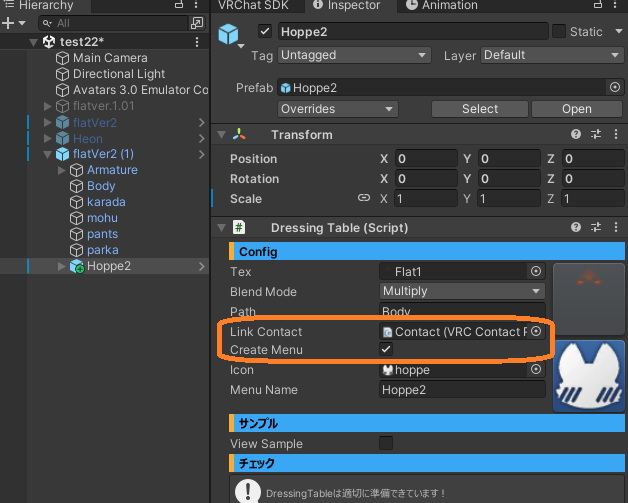Toggle Hoppe2 active checkbox
The height and width of the screenshot is (503, 628).
pyautogui.click(x=265, y=31)
